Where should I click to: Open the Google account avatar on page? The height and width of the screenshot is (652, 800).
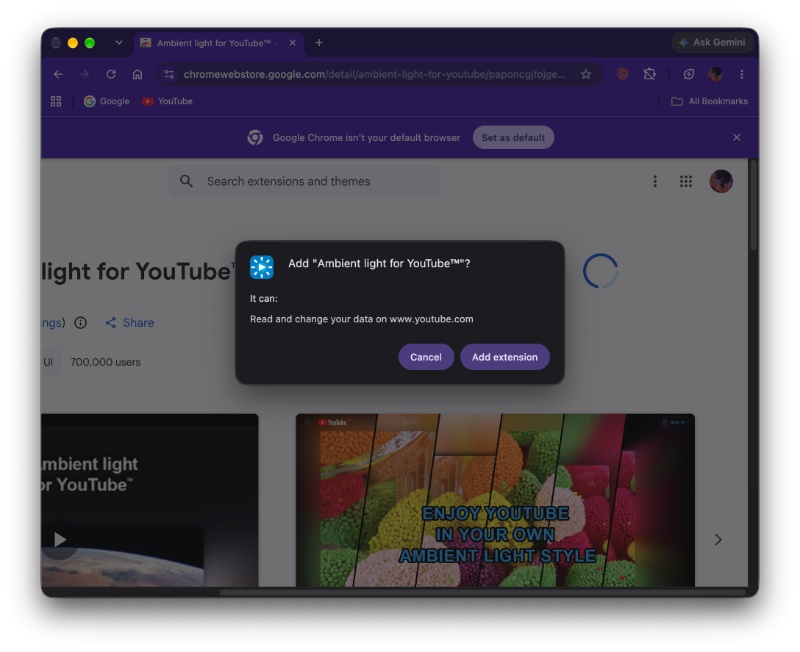[721, 181]
